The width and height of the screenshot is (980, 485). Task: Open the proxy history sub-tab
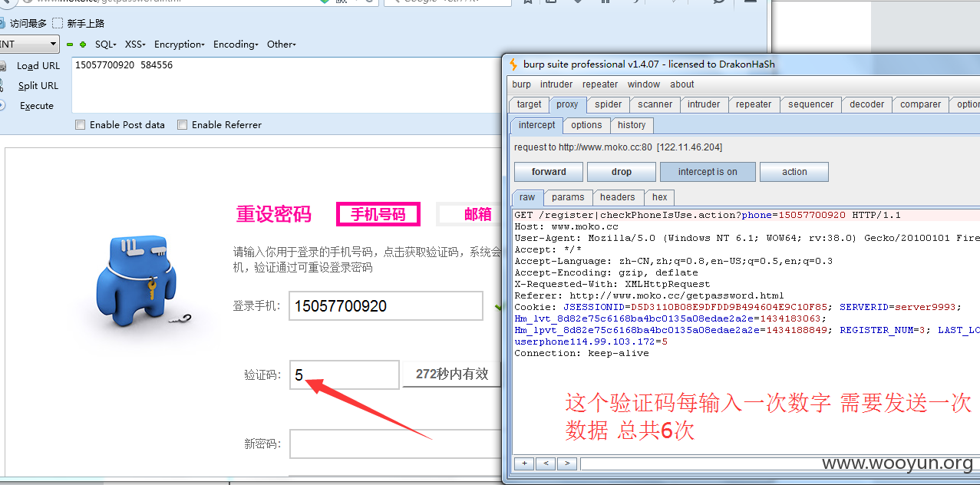(x=632, y=125)
